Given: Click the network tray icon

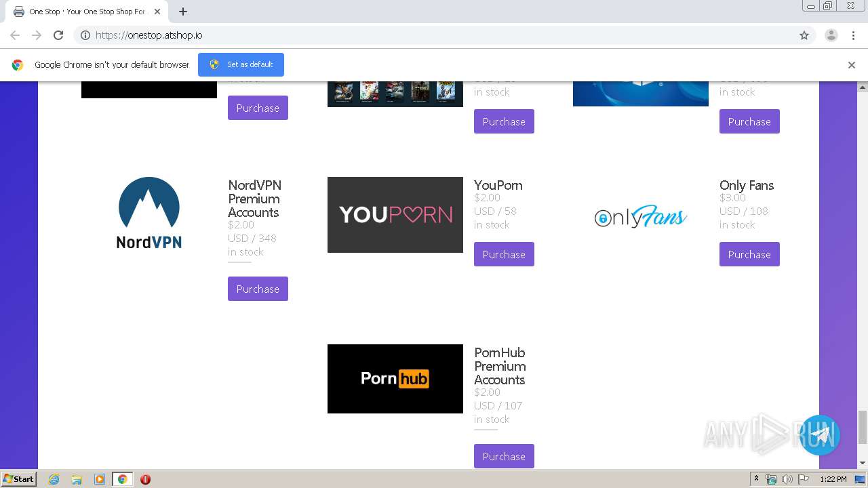Looking at the screenshot, I should click(x=771, y=479).
